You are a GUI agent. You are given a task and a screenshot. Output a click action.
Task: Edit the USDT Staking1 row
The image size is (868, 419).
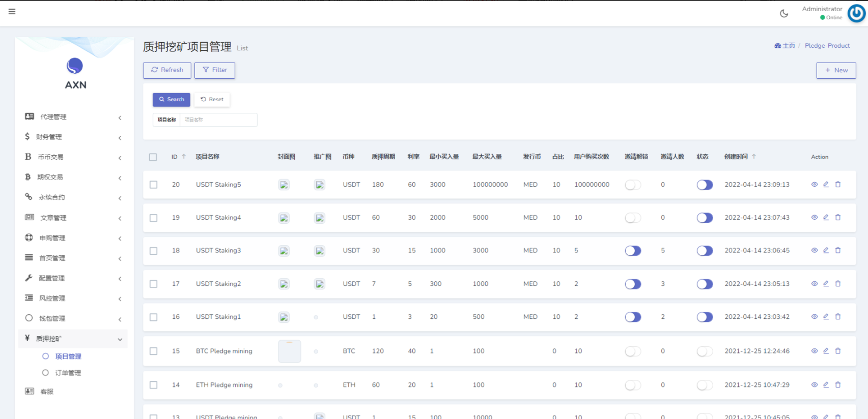point(826,317)
